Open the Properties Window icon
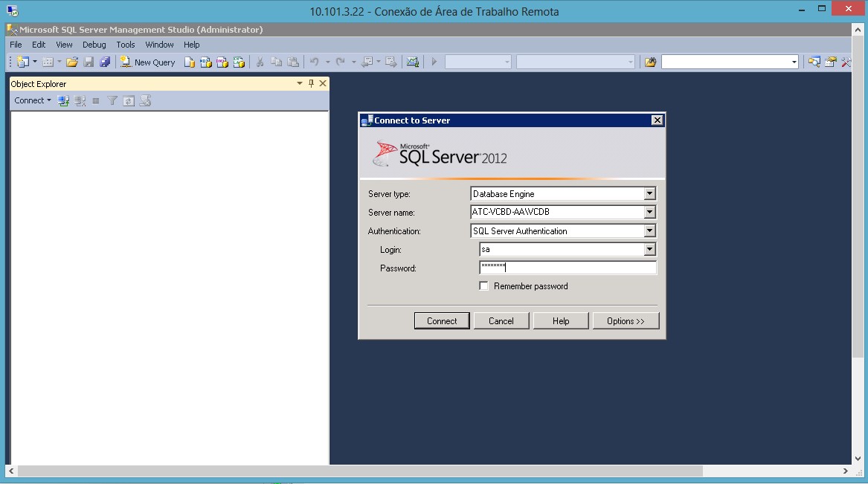 pos(830,62)
